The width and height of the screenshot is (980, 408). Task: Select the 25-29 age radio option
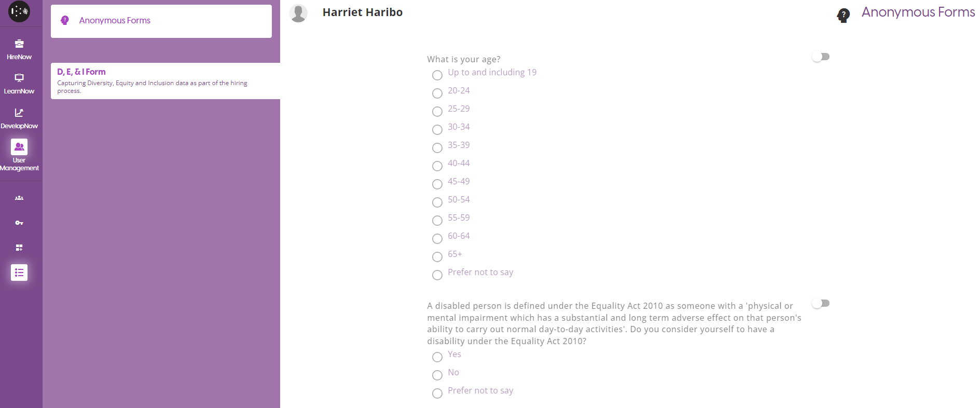[x=437, y=112]
